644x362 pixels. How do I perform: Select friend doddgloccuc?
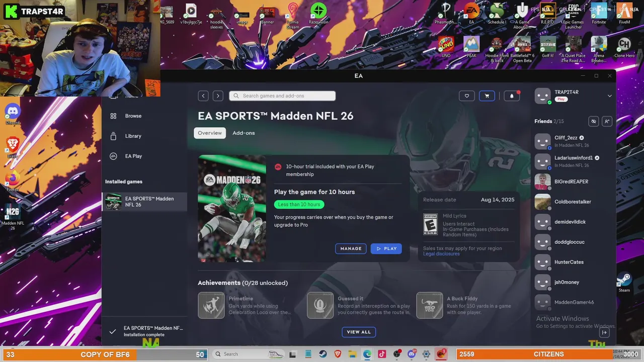coord(573,242)
